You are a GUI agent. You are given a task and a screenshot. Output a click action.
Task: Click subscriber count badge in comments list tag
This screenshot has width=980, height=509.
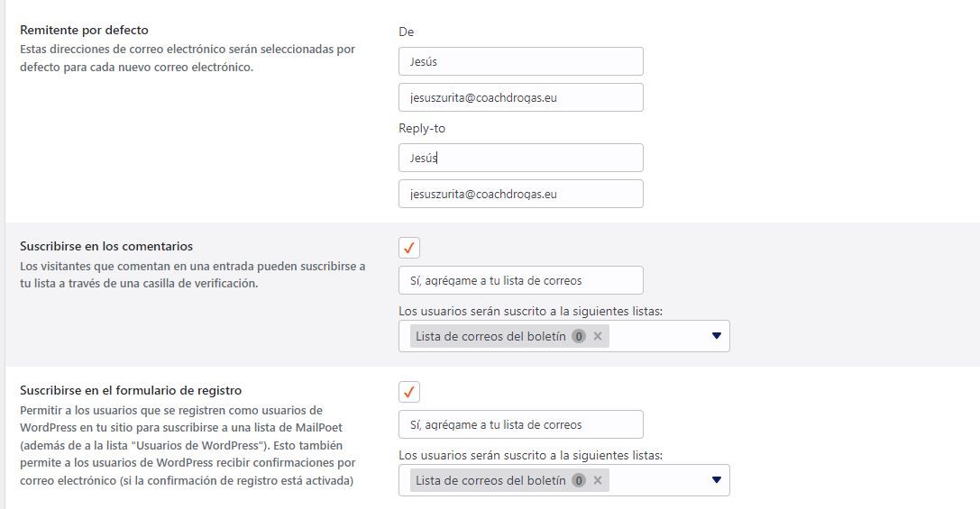coord(579,336)
